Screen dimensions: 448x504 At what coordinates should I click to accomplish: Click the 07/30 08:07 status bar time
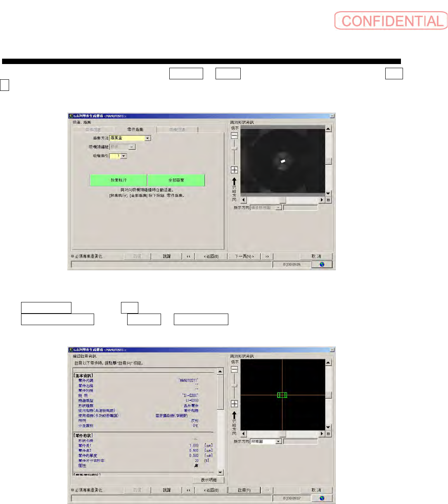292,498
